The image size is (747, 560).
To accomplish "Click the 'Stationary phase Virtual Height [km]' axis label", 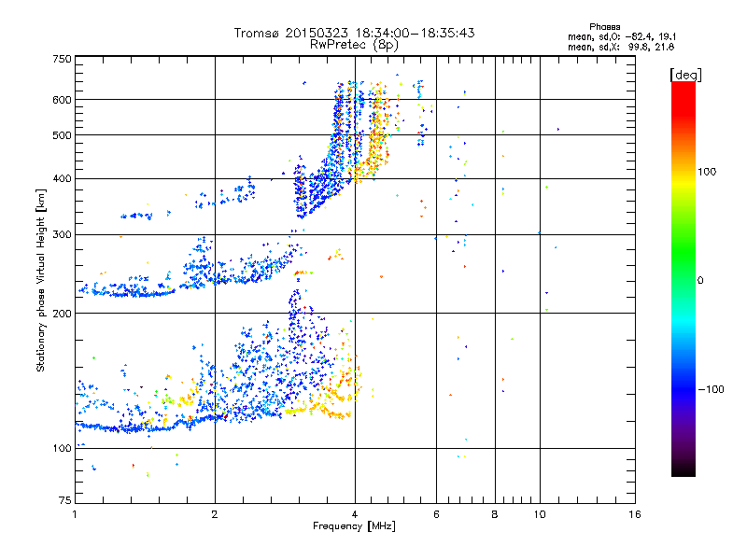I will 41,280.
